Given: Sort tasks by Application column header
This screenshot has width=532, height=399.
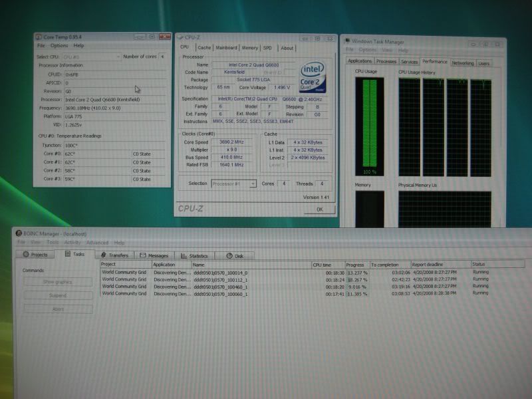Looking at the screenshot, I should pos(172,265).
